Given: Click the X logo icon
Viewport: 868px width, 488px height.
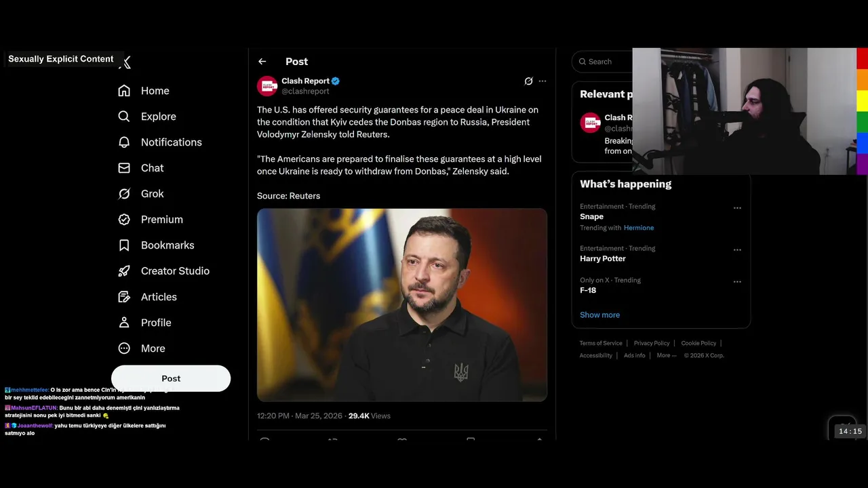Looking at the screenshot, I should tap(124, 62).
